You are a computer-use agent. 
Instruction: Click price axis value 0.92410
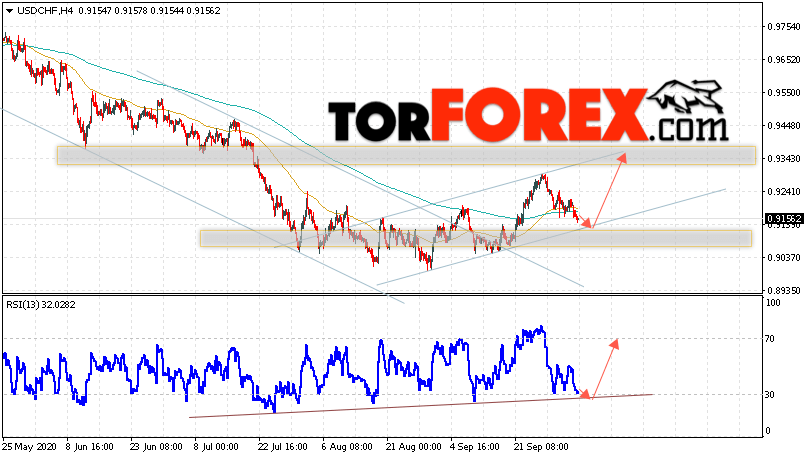coord(783,192)
